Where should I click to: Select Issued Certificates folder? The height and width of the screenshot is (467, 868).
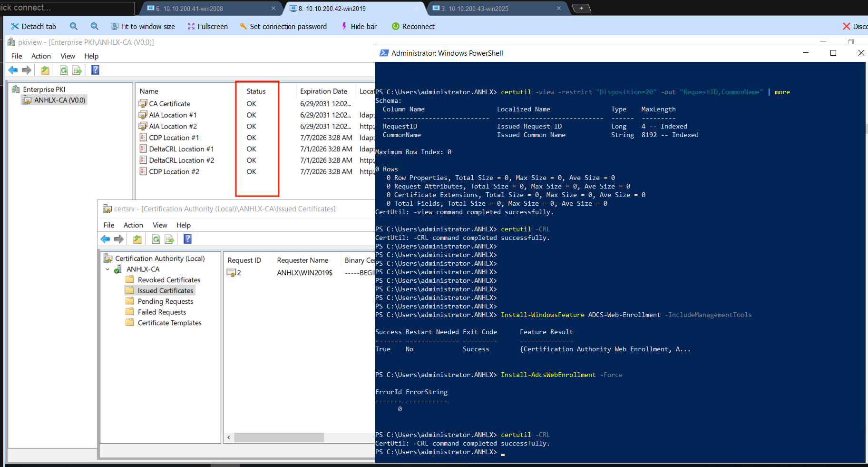(165, 290)
